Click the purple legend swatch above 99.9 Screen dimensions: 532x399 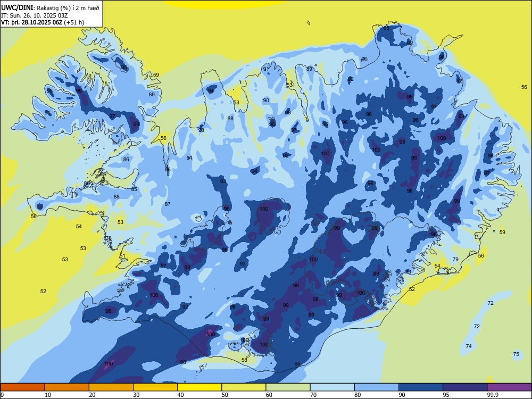point(509,387)
